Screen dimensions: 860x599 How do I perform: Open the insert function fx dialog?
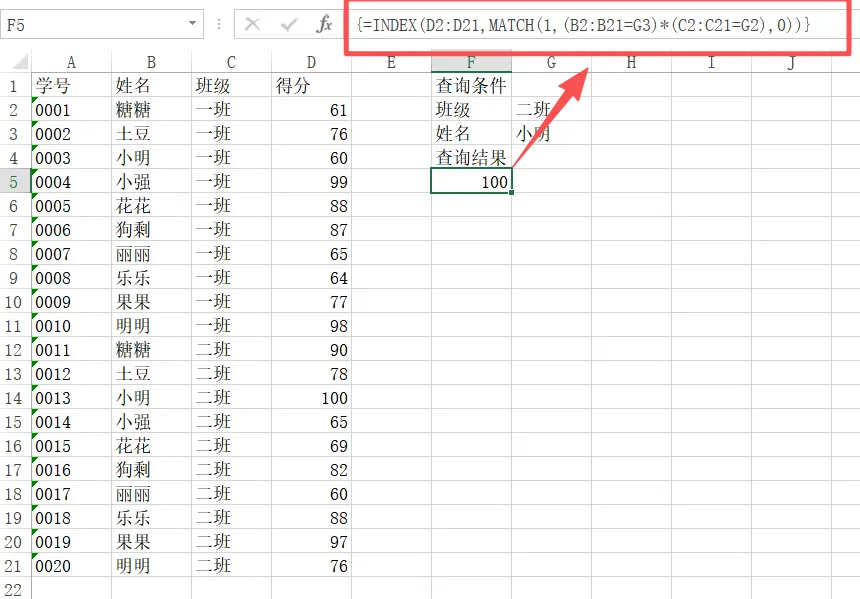[324, 24]
